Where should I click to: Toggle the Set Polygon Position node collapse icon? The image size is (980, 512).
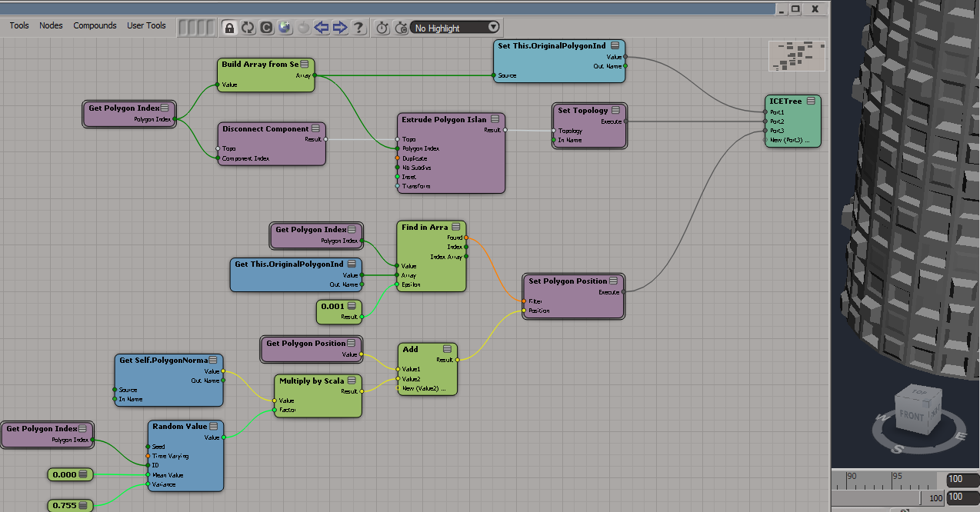click(x=614, y=281)
